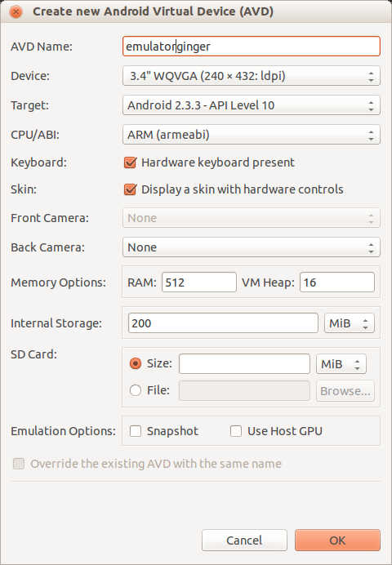Open the Device dropdown showing 3.4" WQVGA
This screenshot has height=565, width=392.
coord(252,76)
